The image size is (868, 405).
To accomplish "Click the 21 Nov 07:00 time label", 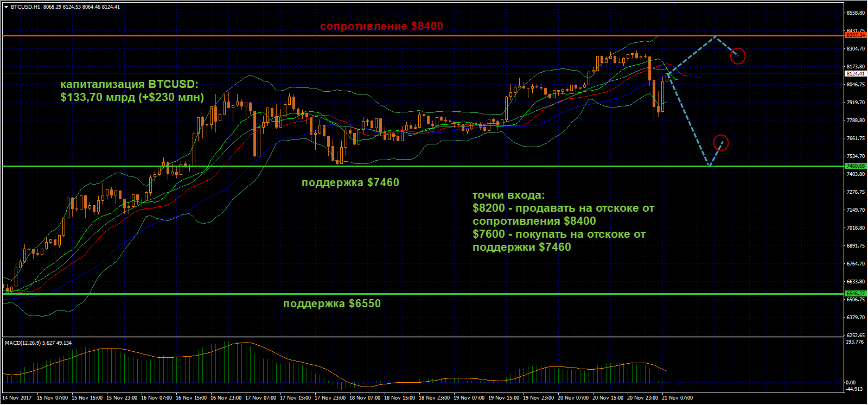I will pos(677,398).
